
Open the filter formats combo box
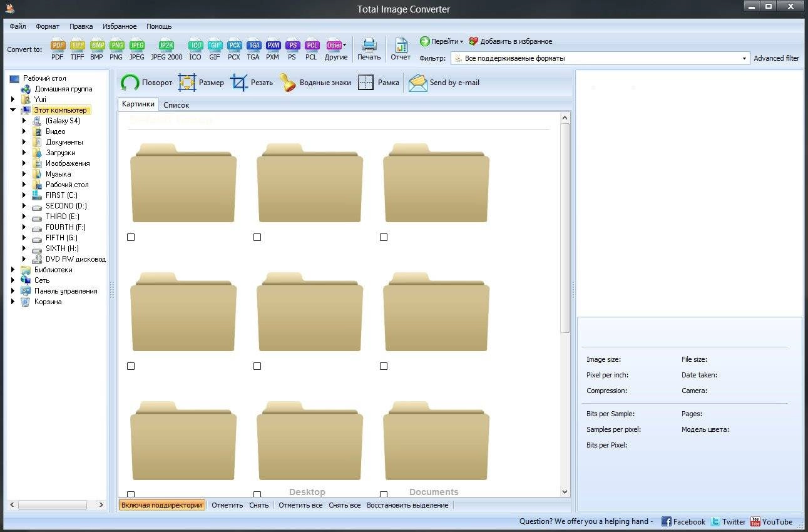point(600,58)
